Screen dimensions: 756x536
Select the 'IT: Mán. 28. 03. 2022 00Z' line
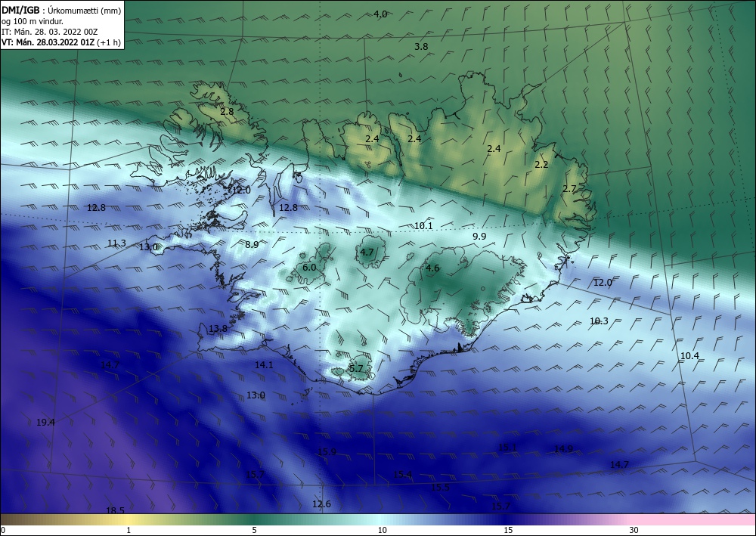(x=50, y=32)
